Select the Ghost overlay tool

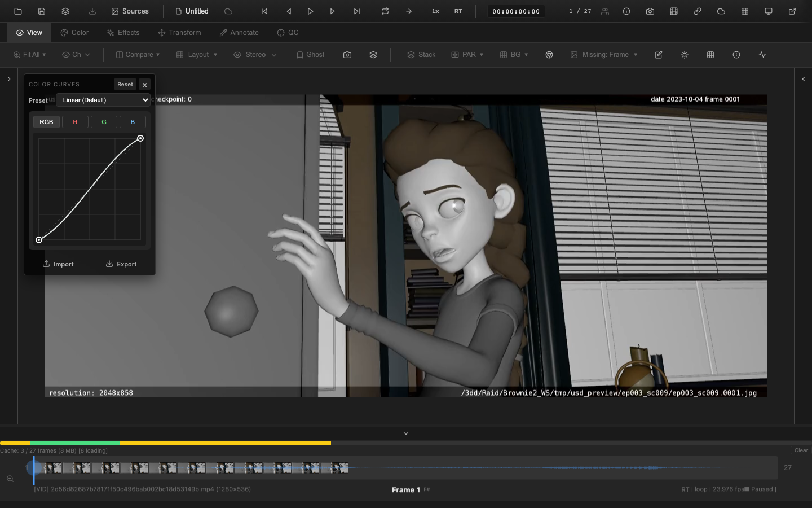pyautogui.click(x=310, y=54)
